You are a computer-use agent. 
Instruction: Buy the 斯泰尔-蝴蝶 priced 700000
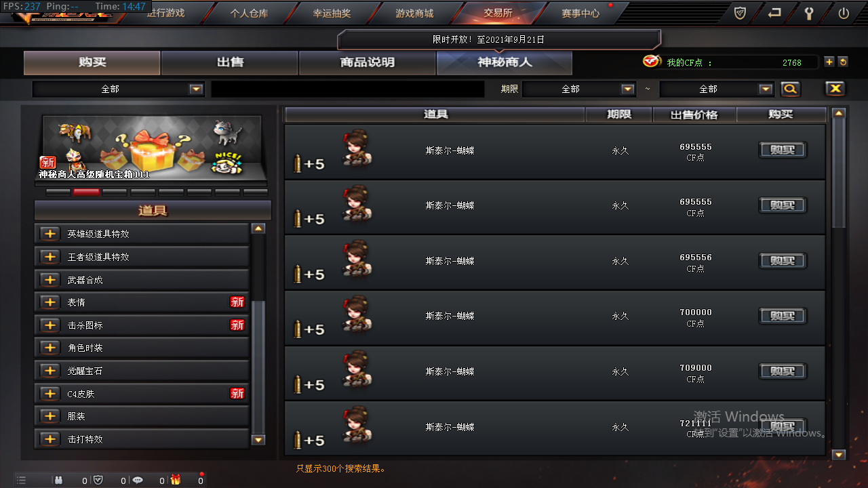pos(783,316)
